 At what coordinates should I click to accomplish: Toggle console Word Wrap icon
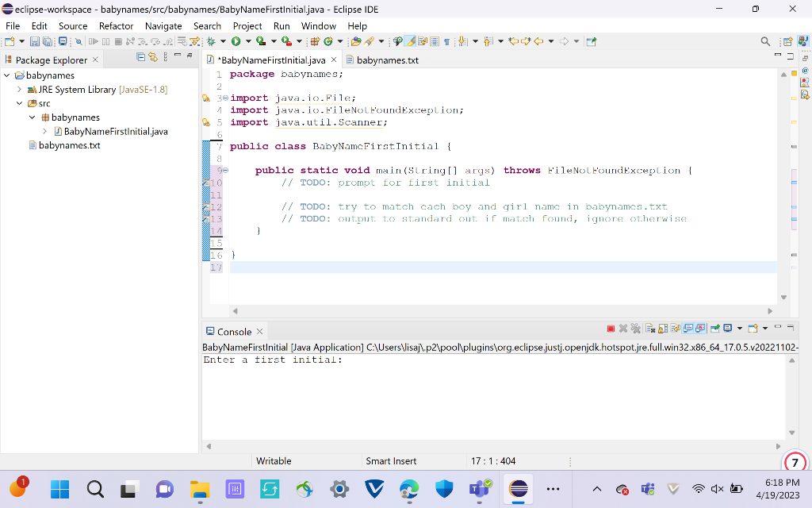click(x=676, y=328)
